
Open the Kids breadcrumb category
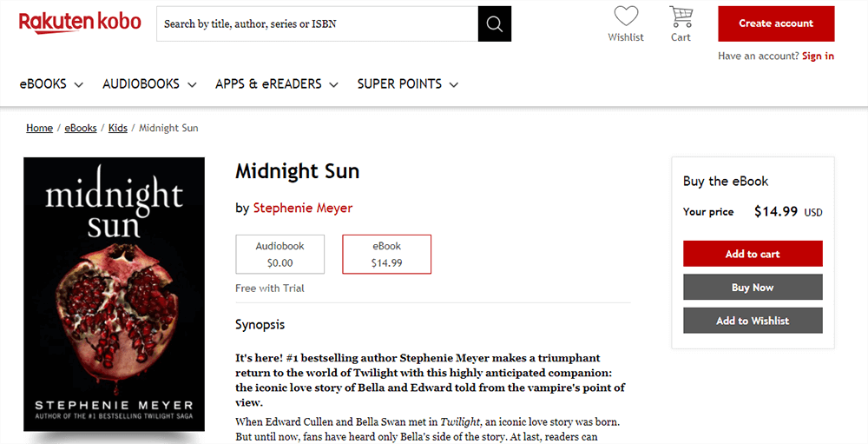pyautogui.click(x=118, y=128)
